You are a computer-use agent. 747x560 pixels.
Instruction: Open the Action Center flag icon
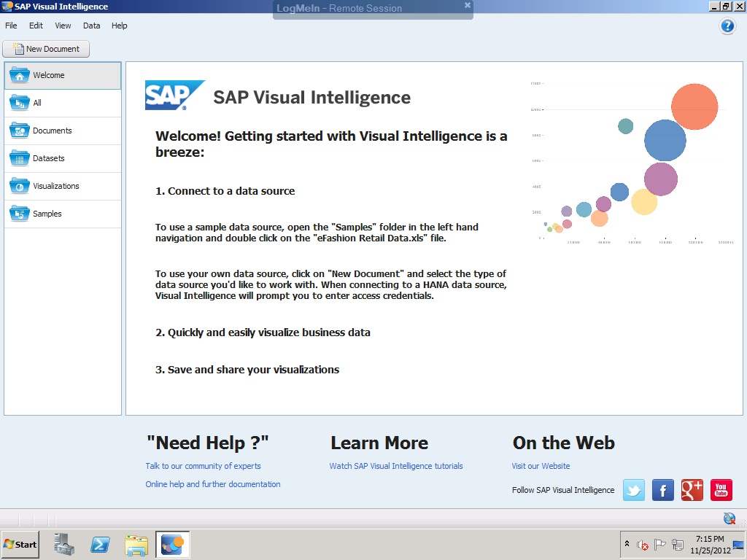659,544
